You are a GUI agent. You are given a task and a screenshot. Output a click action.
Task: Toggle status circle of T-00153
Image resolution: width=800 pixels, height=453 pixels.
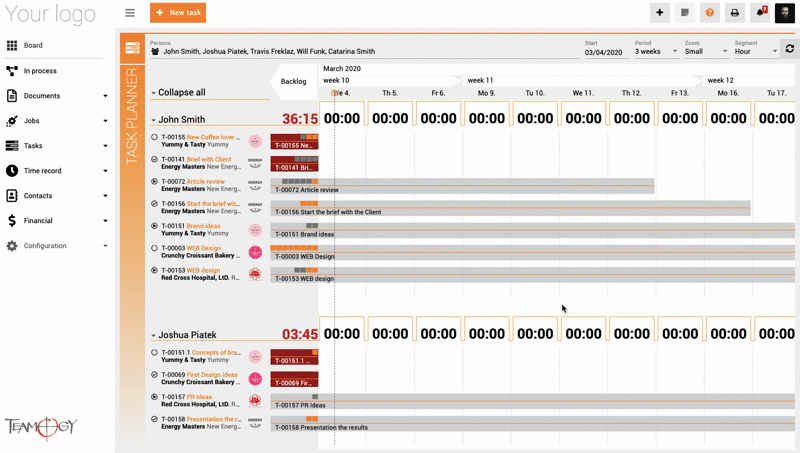[154, 270]
